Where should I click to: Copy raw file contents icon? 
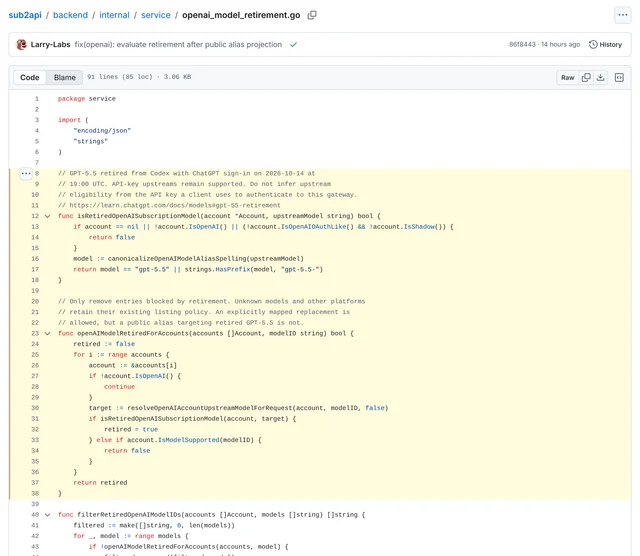click(x=586, y=77)
